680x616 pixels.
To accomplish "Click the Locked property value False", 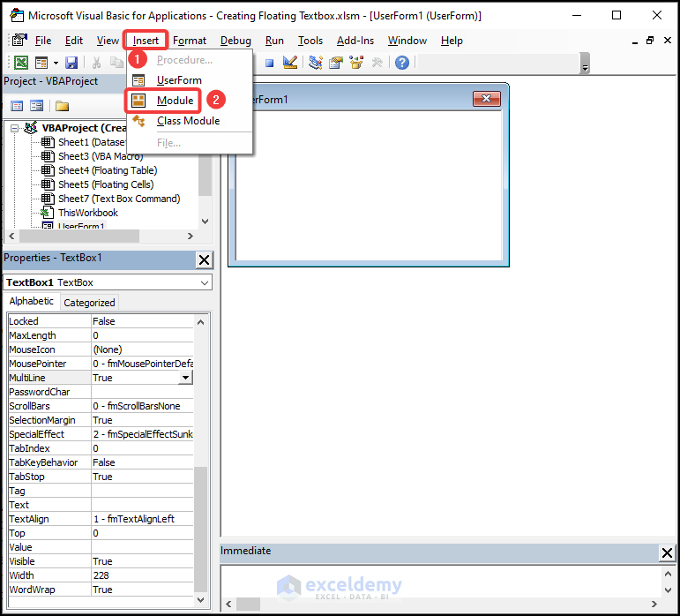I will click(142, 321).
